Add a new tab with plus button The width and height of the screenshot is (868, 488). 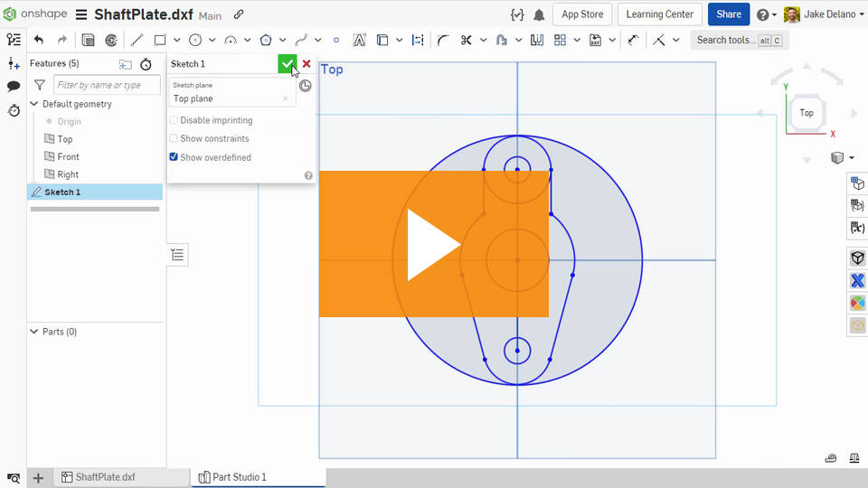click(38, 477)
